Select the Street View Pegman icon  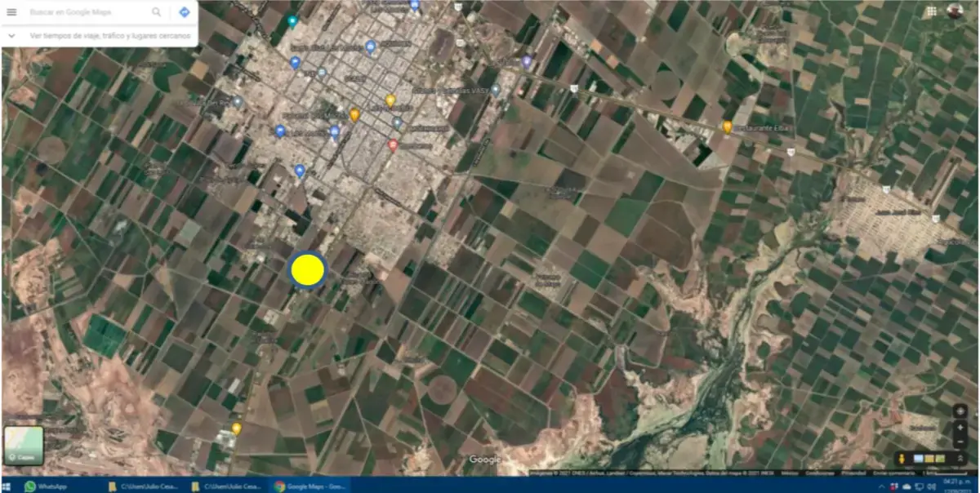click(902, 459)
